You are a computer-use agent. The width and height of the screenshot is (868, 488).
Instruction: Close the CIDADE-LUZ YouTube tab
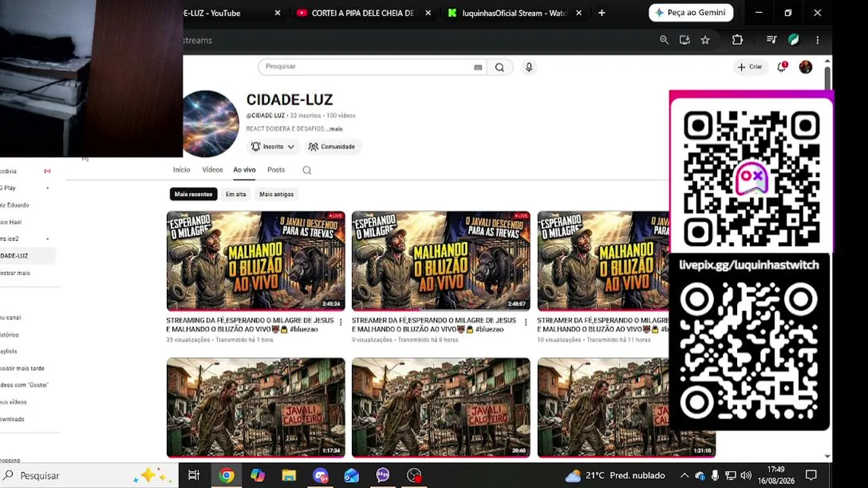(x=277, y=13)
